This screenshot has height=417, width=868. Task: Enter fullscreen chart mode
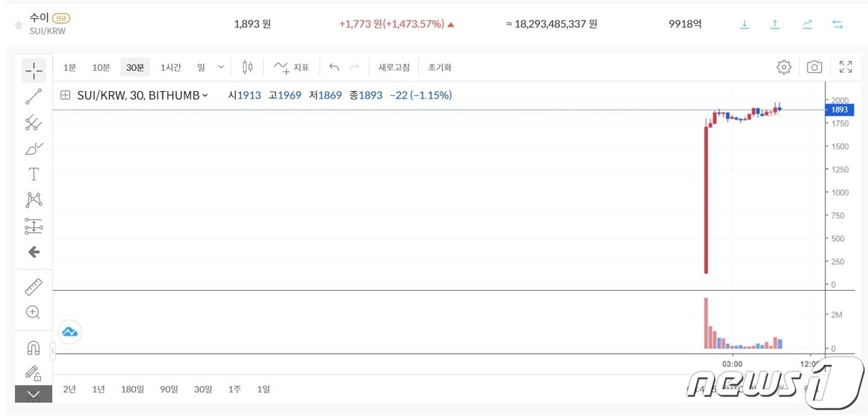[845, 67]
